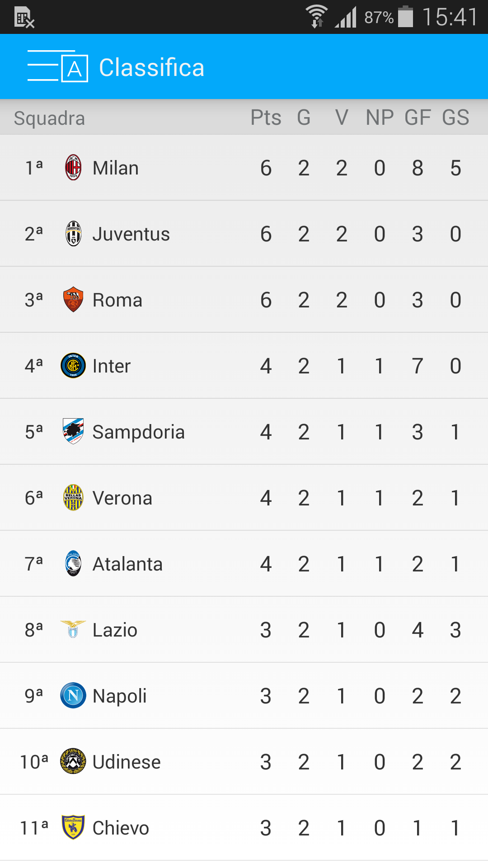Select the GF column header
488x868 pixels.
coord(417,118)
